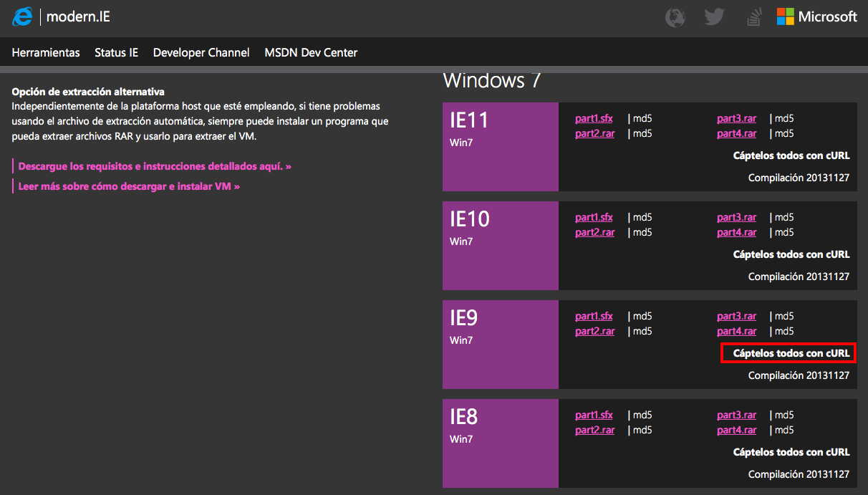
Task: Open md5 next to IE11 part4.rar
Action: 784,133
